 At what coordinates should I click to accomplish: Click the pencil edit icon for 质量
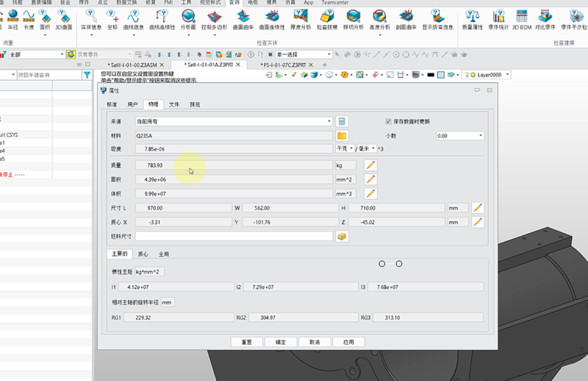(x=370, y=165)
